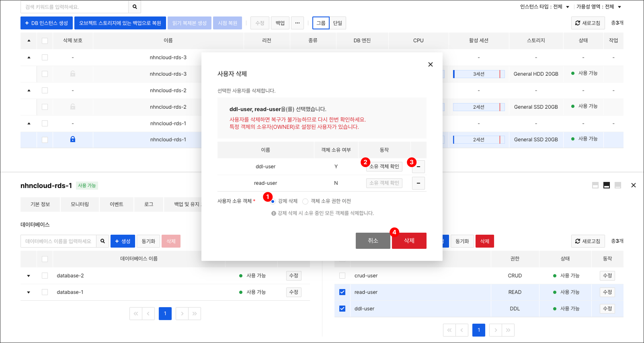Click the 2세션 bar for nhncloud-rds-1
Screen dimensions: 644x343
coord(479,140)
